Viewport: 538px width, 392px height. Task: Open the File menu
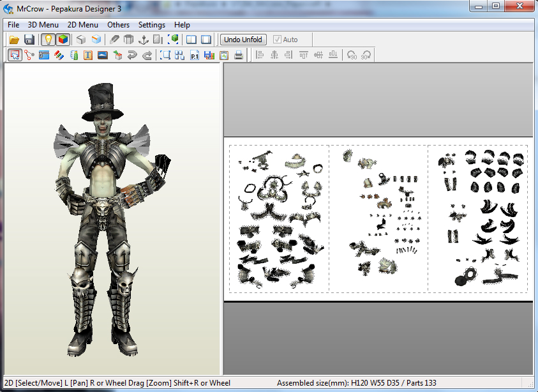[x=13, y=25]
